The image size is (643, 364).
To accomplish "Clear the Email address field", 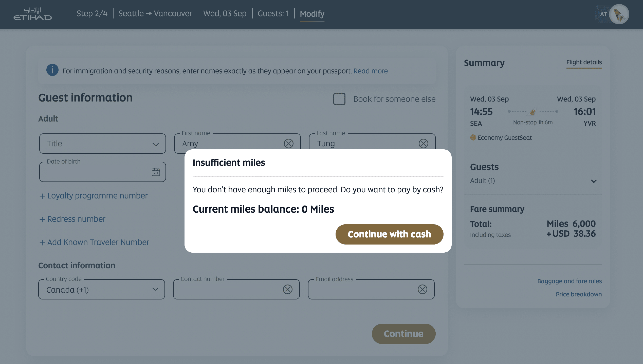I will coord(422,289).
